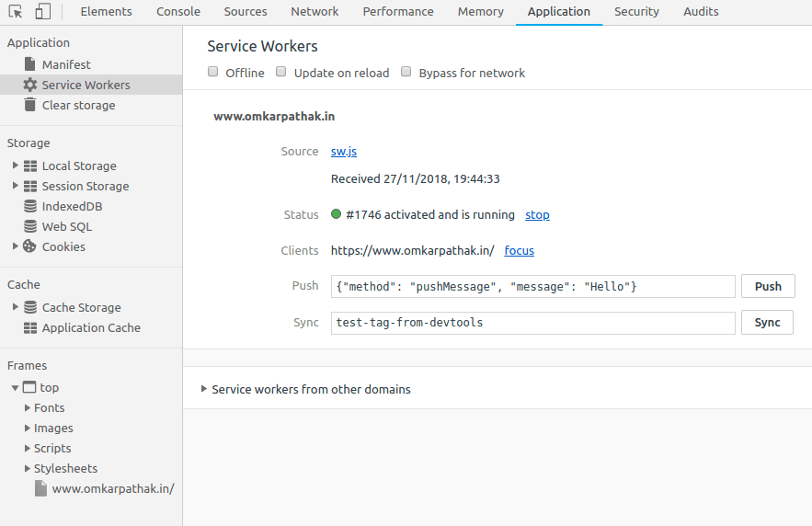812x526 pixels.
Task: Check the Update on reload option
Action: (x=281, y=72)
